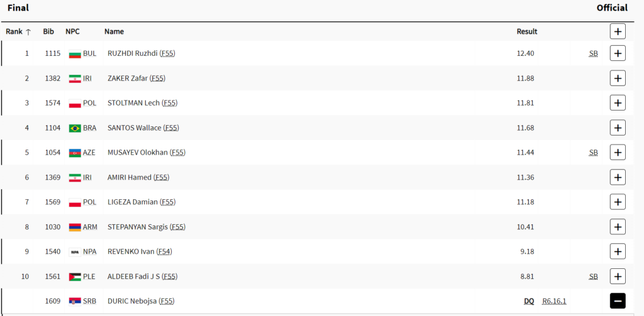Expand details for ZAKER Zafar row
This screenshot has width=644, height=316.
pyautogui.click(x=618, y=78)
